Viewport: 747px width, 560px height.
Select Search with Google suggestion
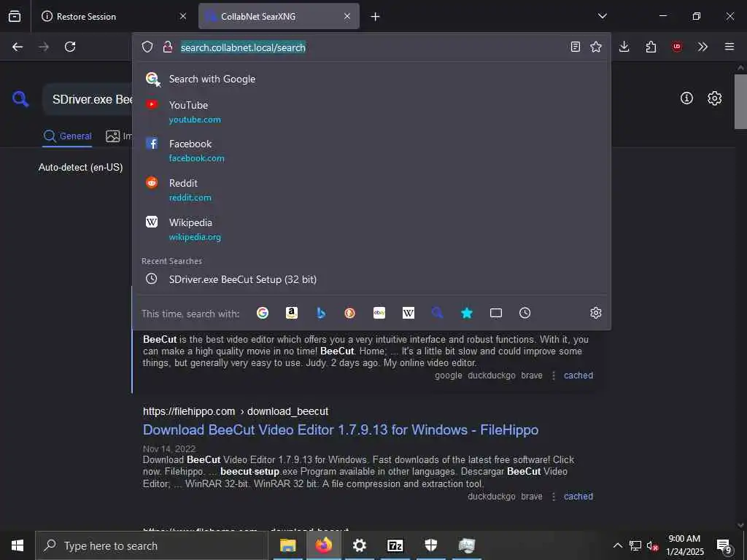coord(371,79)
